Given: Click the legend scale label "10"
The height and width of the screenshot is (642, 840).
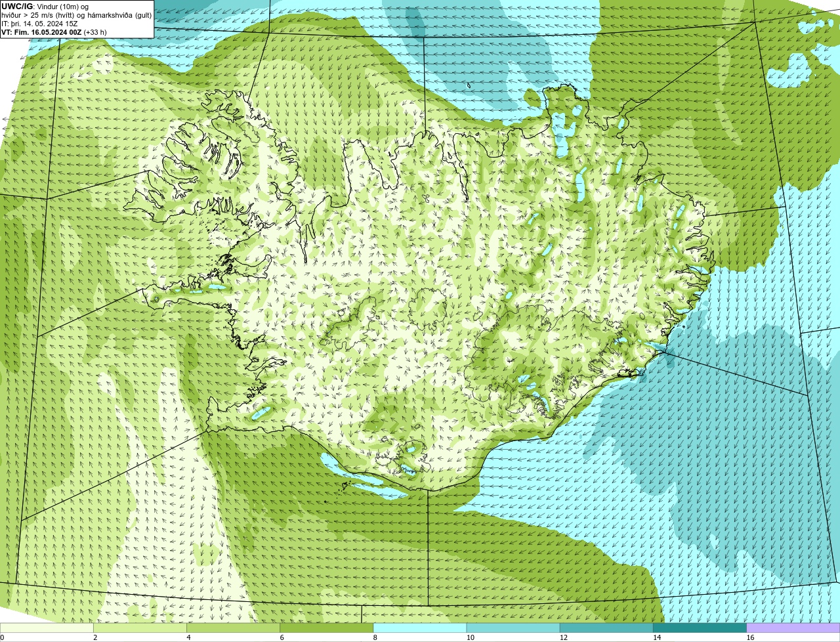Looking at the screenshot, I should [x=470, y=637].
